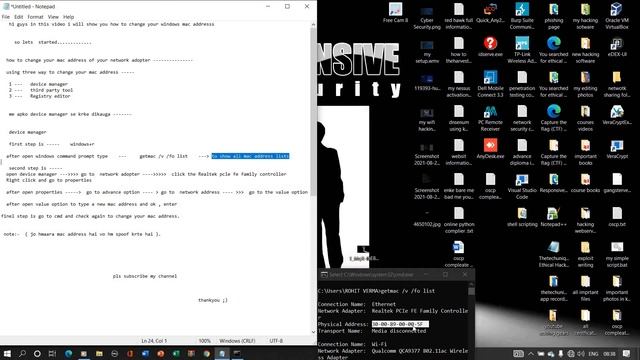The width and height of the screenshot is (640, 360).
Task: Select my hacking software folder
Action: click(585, 16)
